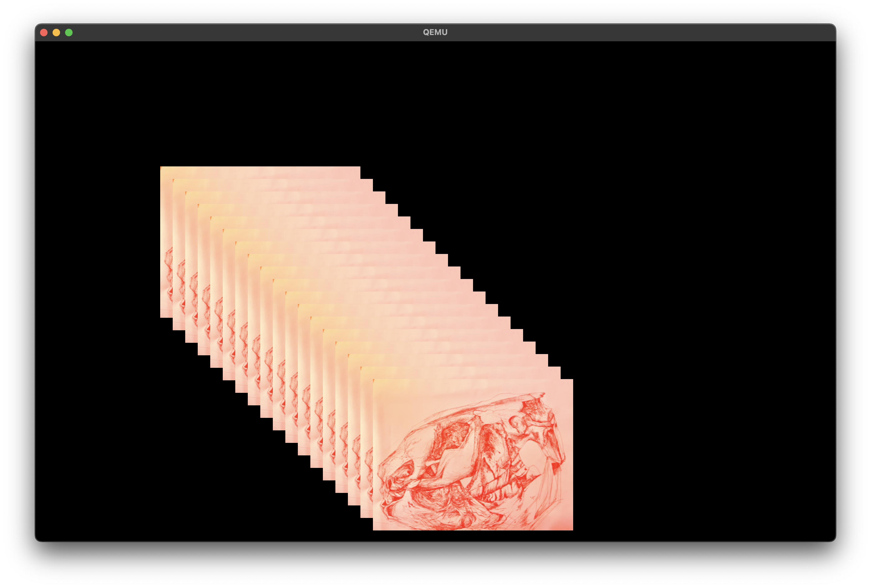Image resolution: width=871 pixels, height=588 pixels.
Task: Click the rearmost image copy's top strip
Action: (x=260, y=172)
